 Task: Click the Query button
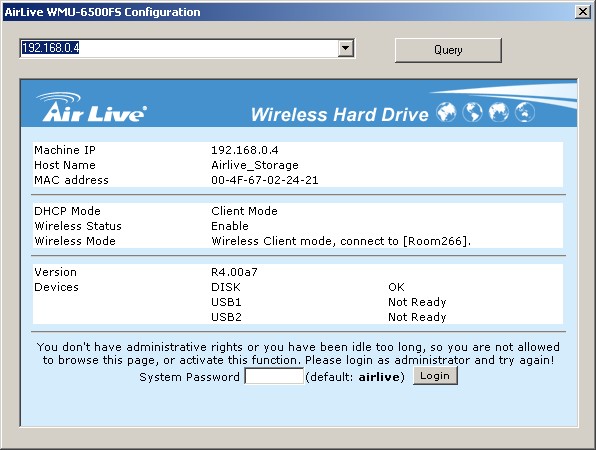(448, 50)
